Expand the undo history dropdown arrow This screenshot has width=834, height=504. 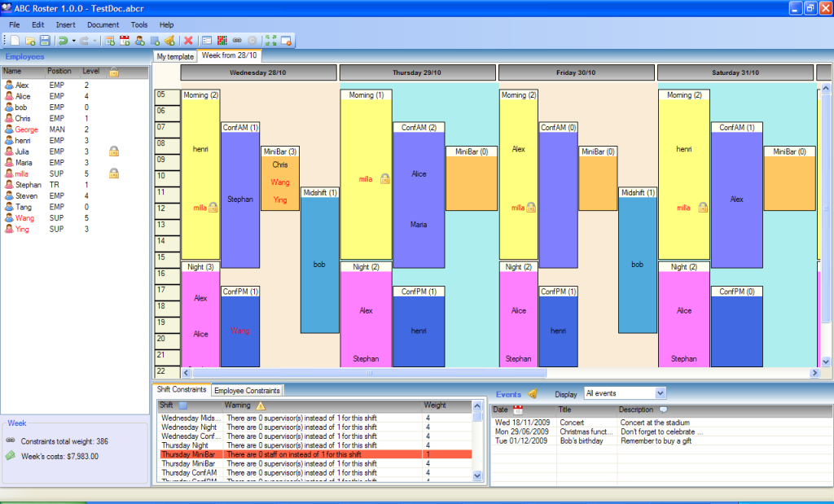pyautogui.click(x=73, y=40)
